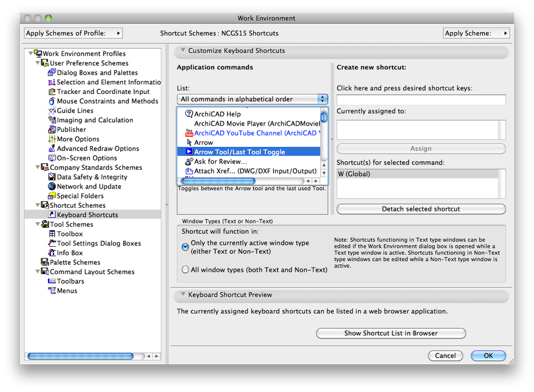
Task: Click the Menus icon in the tree
Action: click(x=52, y=290)
